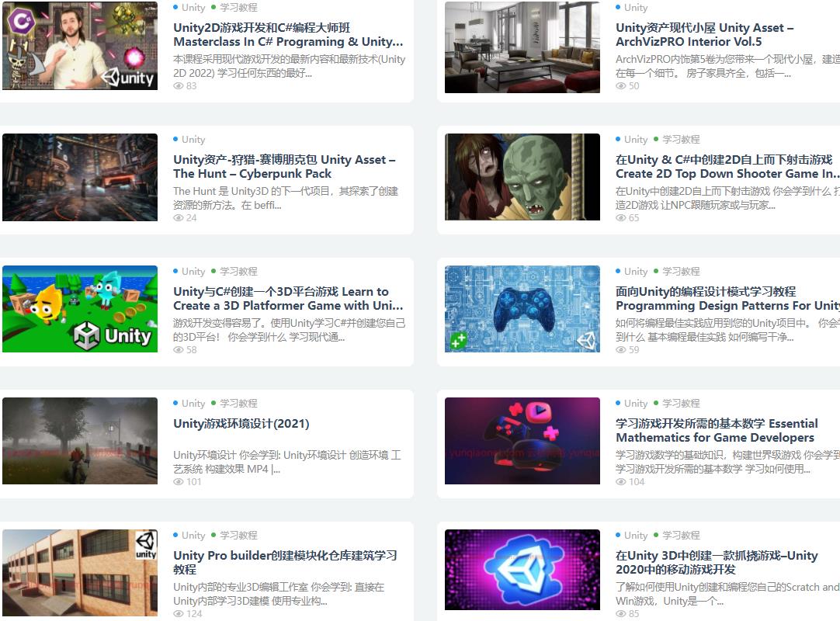Viewport: 840px width, 621px height.
Task: Open the purple Unity logo Scratch and Win thumbnail
Action: [522, 570]
